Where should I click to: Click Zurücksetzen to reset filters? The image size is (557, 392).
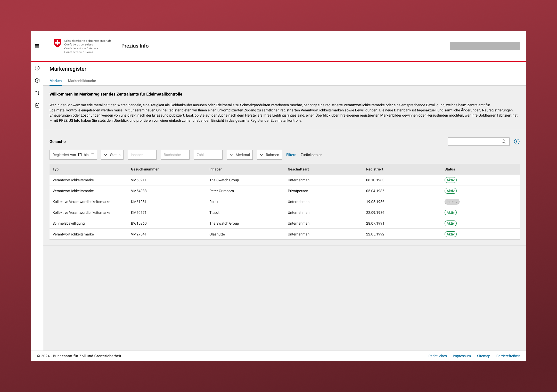coord(311,155)
